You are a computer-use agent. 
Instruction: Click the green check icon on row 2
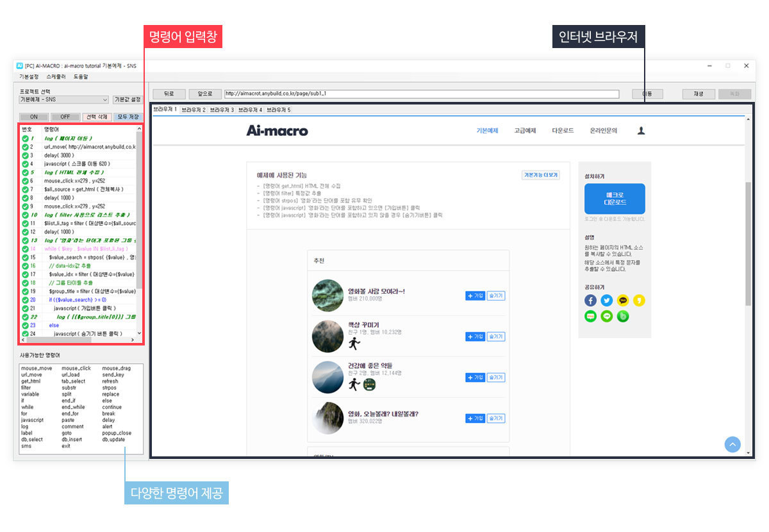pyautogui.click(x=26, y=147)
